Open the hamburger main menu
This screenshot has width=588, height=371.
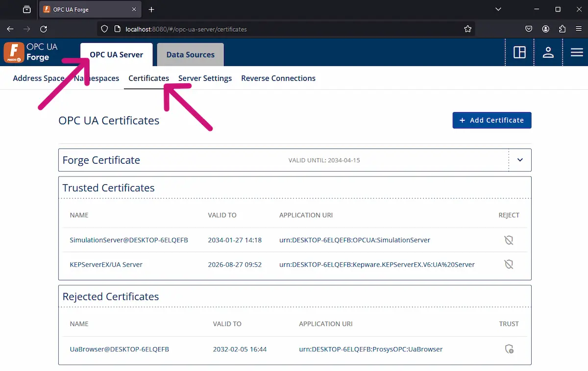point(577,52)
